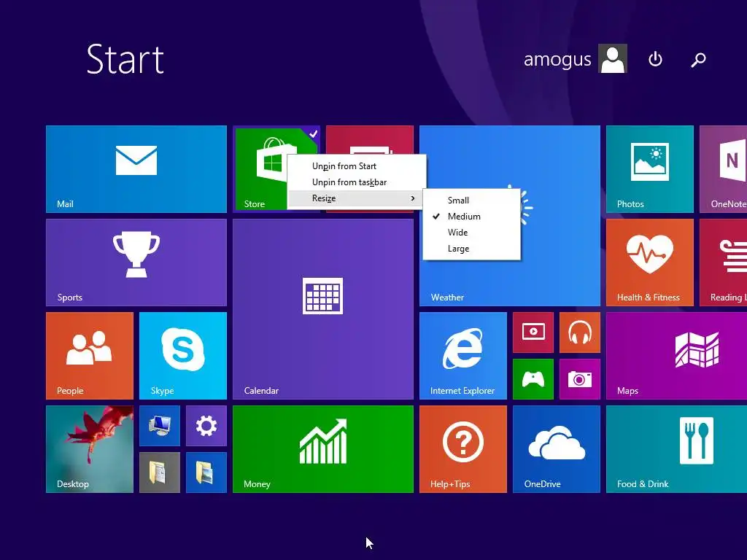The image size is (747, 560).
Task: Open the small Documents folder tile
Action: click(x=160, y=472)
